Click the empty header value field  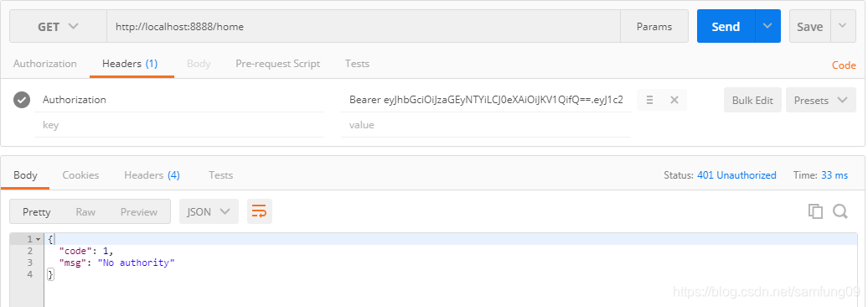tap(486, 125)
